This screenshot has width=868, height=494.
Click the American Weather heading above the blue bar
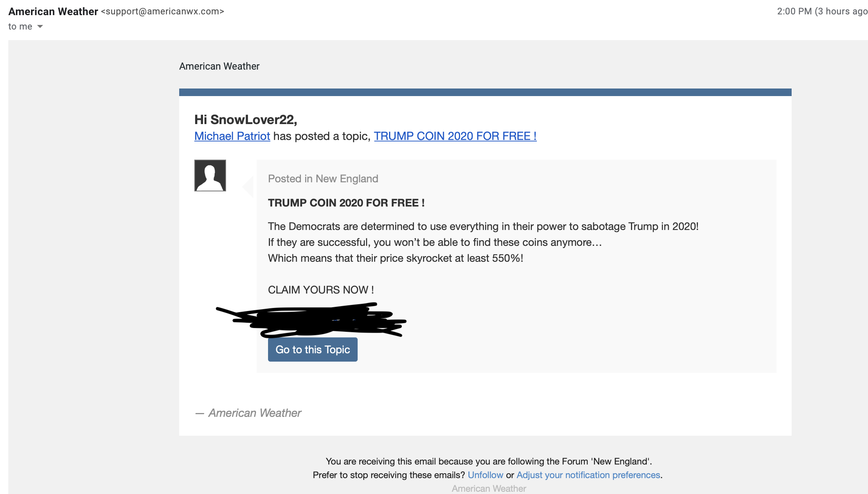pyautogui.click(x=219, y=66)
